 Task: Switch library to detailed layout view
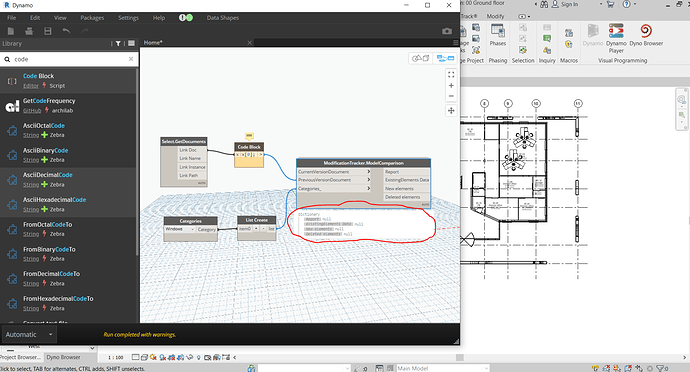click(x=131, y=44)
